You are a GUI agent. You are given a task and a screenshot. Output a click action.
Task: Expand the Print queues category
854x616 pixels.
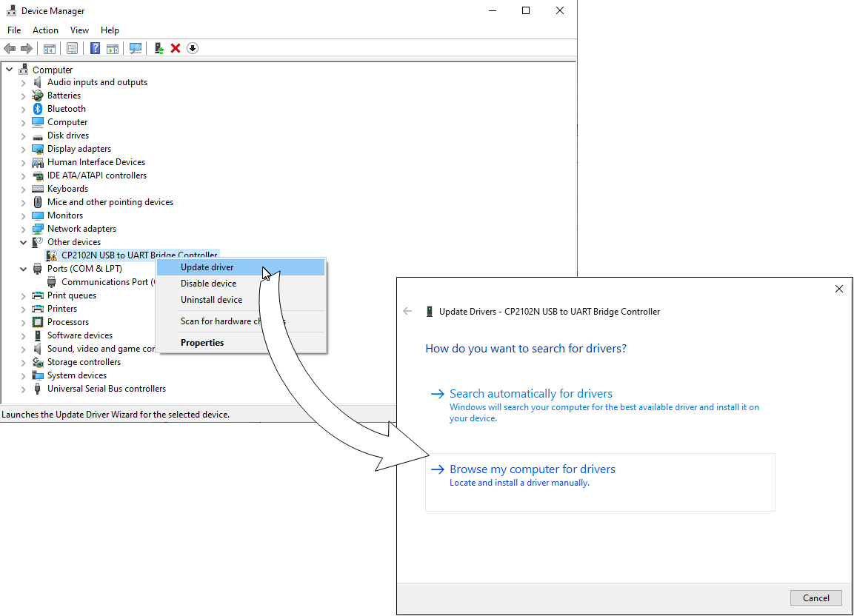[24, 295]
